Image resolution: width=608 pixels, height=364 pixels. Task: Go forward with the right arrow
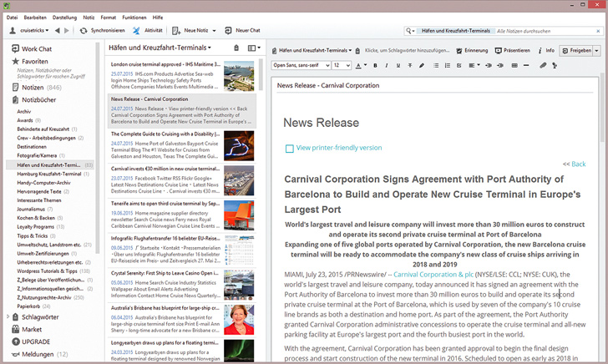coord(67,30)
